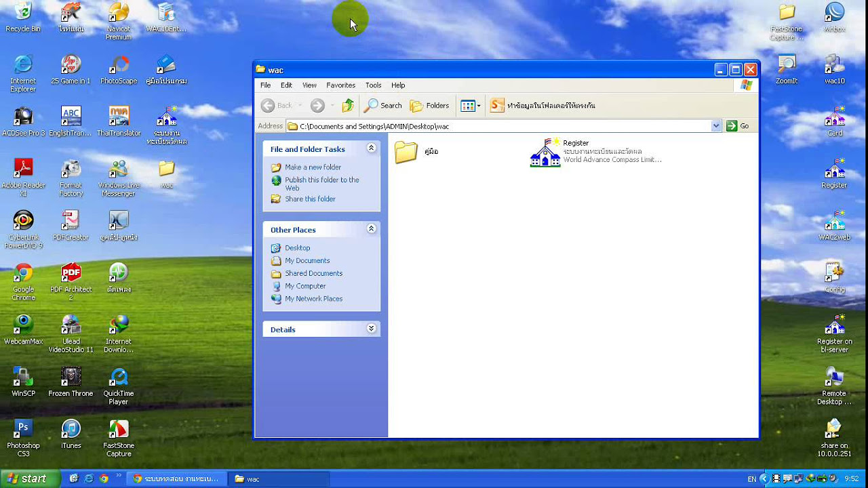Open Internet Explorer desktop shortcut
The height and width of the screenshot is (488, 868).
coord(23,73)
